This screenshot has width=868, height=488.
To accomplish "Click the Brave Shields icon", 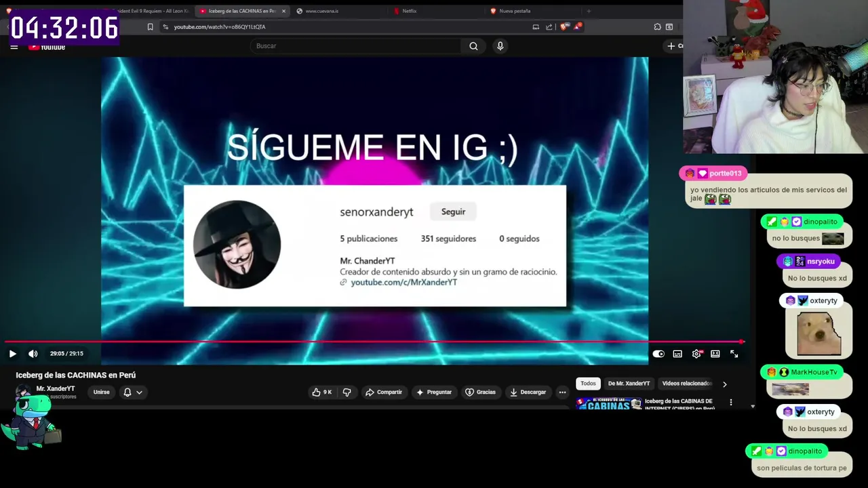I will coord(564,27).
